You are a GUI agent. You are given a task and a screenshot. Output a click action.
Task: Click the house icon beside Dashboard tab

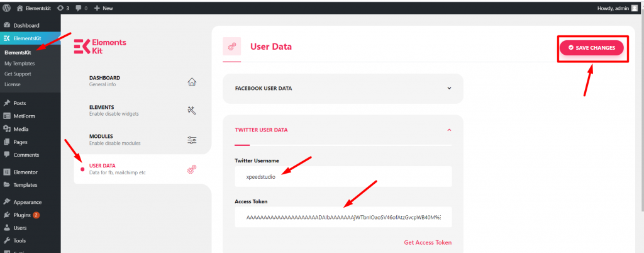point(192,81)
